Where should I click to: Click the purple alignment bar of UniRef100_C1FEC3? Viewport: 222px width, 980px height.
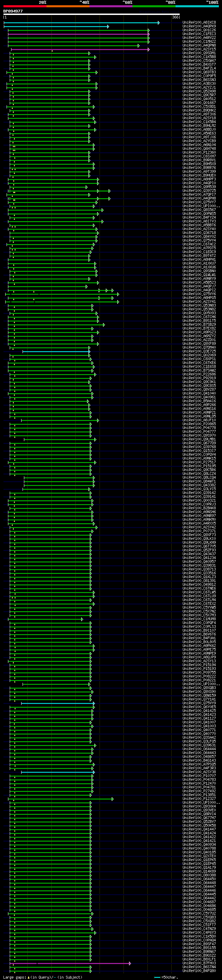(x=78, y=34)
